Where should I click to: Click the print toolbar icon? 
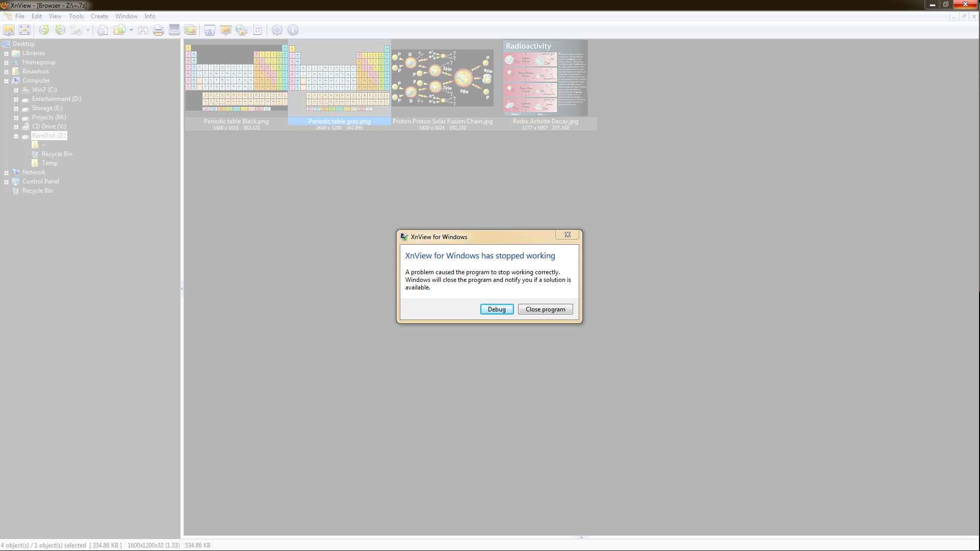(159, 30)
